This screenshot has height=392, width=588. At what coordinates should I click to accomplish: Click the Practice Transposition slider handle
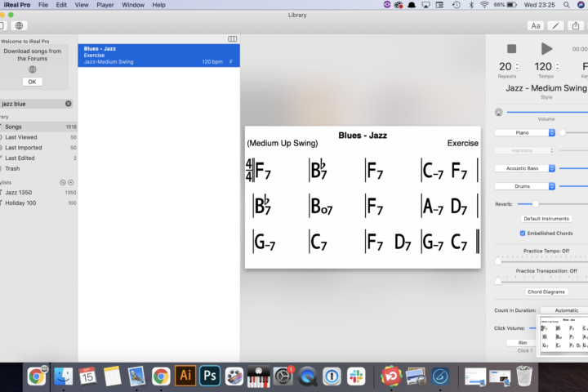coord(498,281)
